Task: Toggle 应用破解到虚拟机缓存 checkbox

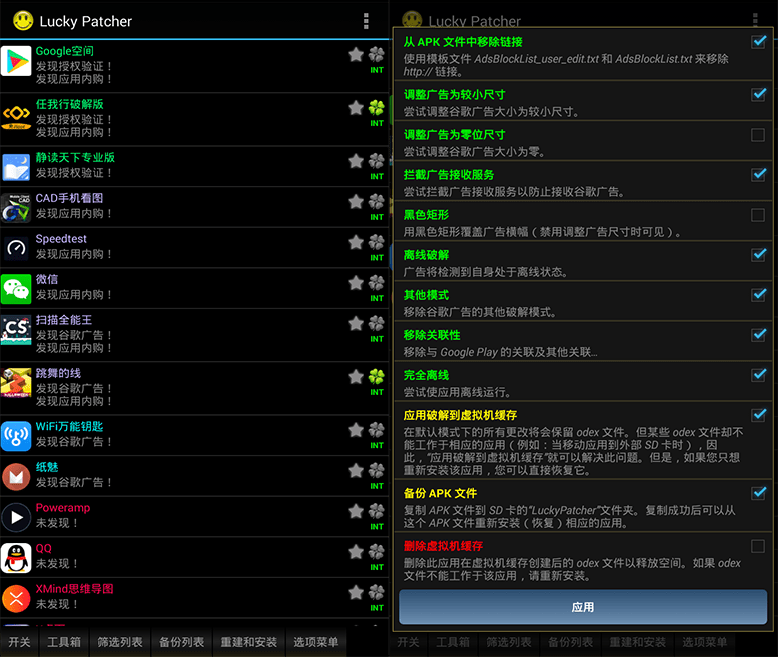Action: 758,415
